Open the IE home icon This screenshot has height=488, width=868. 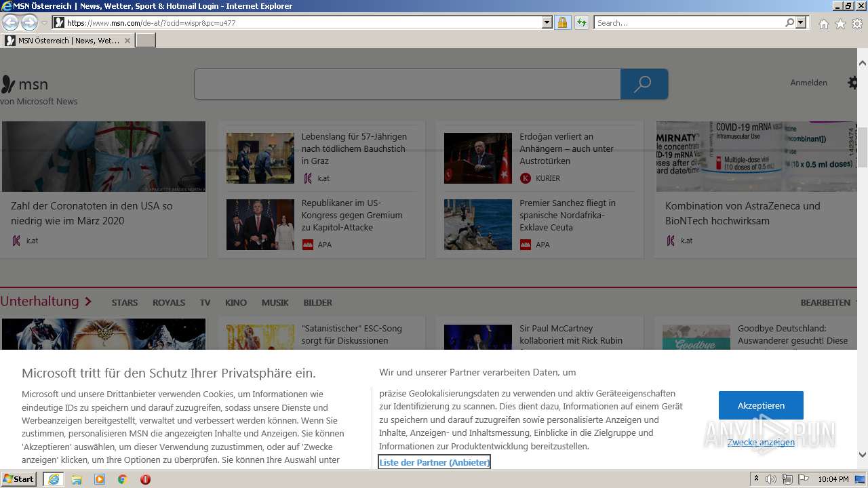[x=823, y=24]
